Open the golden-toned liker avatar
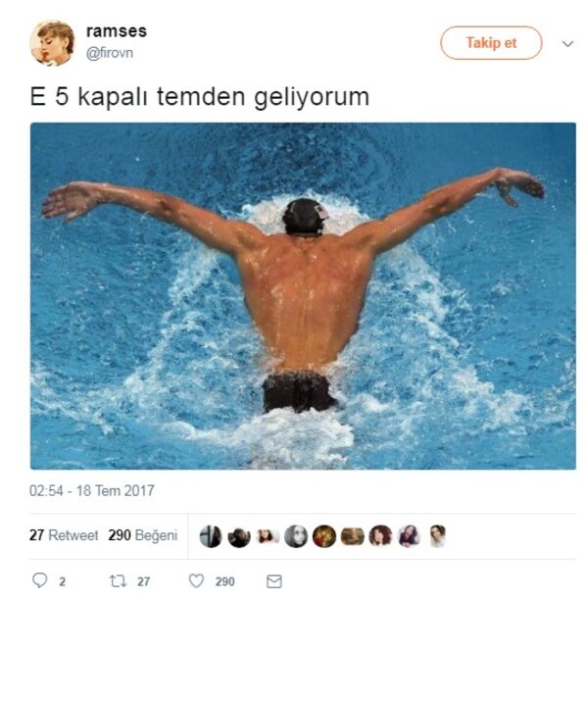 [x=324, y=536]
